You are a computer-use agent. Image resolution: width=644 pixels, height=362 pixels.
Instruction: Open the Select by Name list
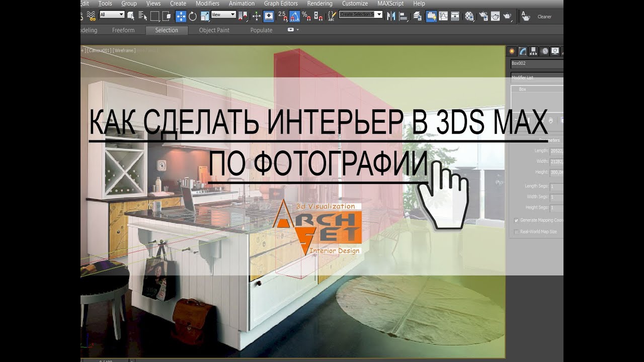[142, 16]
